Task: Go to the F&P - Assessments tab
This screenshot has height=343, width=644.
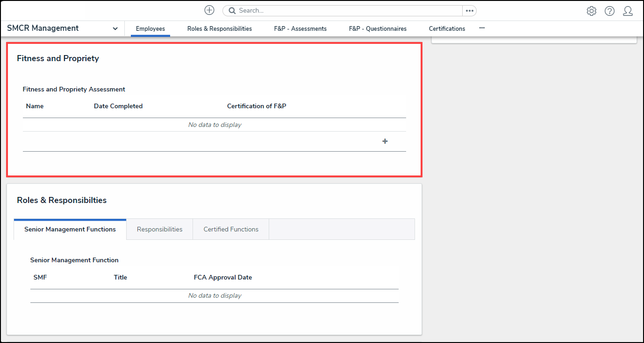Action: (301, 28)
